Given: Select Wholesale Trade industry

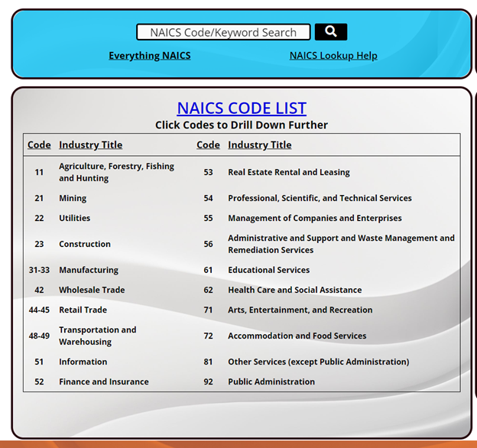Looking at the screenshot, I should click(92, 290).
